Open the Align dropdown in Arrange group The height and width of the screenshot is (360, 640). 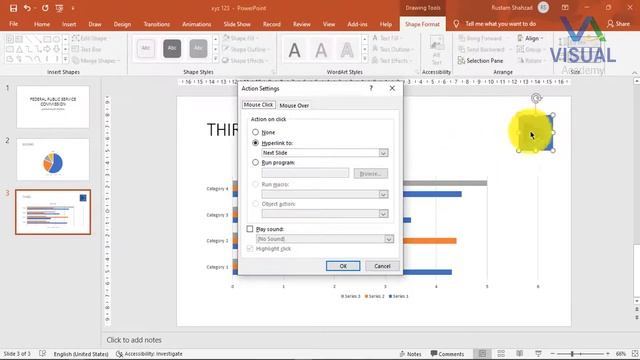(x=530, y=38)
